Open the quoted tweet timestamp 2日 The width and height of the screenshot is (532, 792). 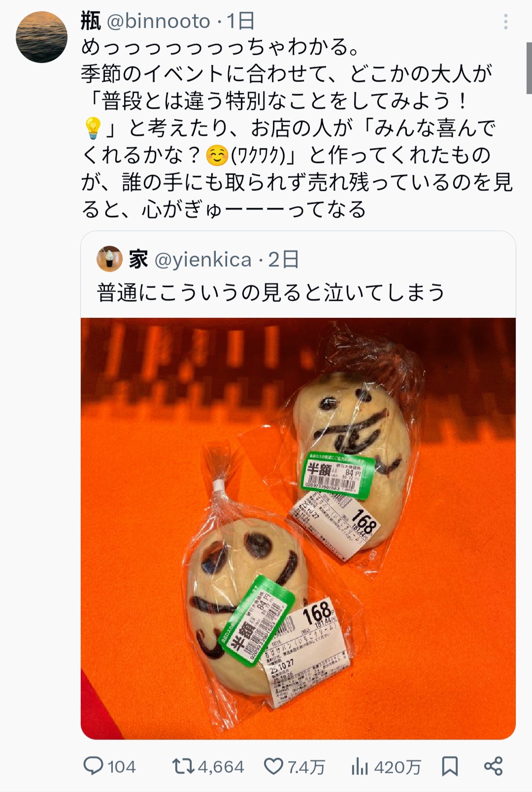tap(284, 259)
